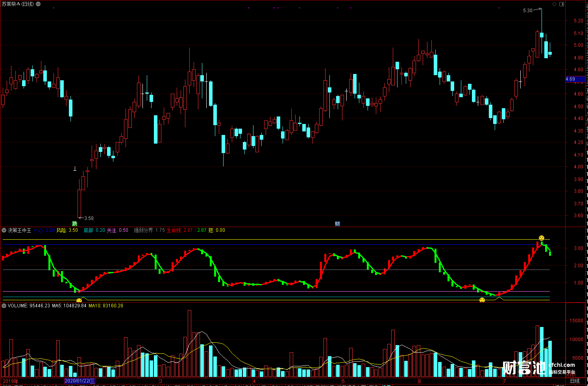Click the 底部: 0.20 indicator value

[x=94, y=230]
